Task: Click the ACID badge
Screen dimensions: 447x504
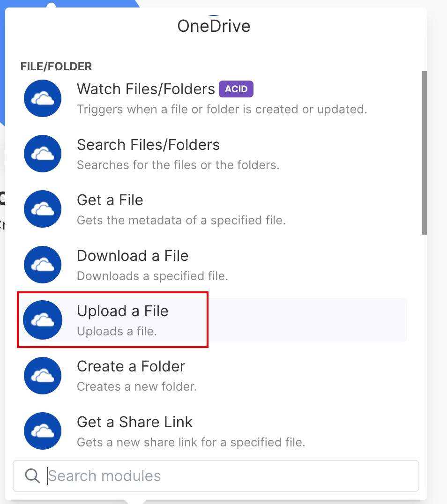Action: coord(236,89)
